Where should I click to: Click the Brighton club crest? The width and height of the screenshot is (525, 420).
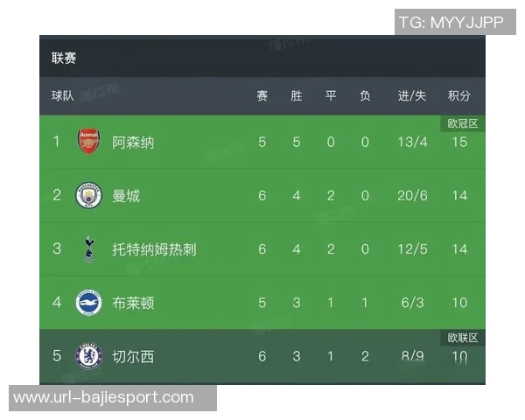[88, 303]
